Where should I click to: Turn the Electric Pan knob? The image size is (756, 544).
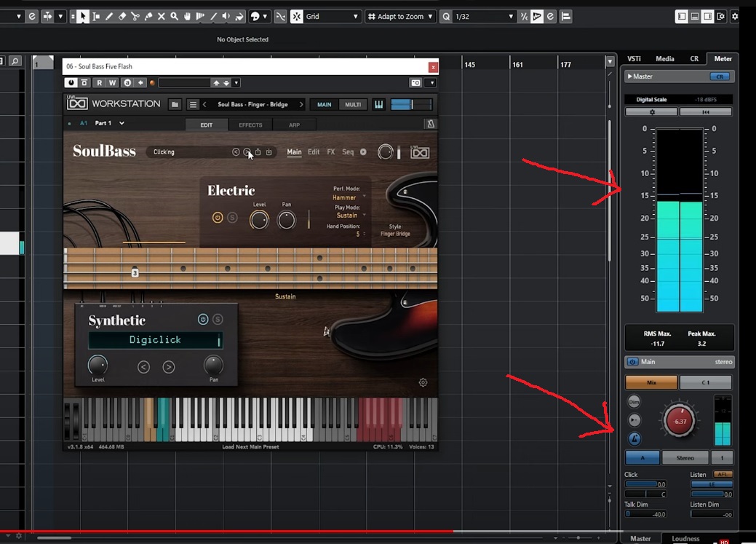pyautogui.click(x=287, y=220)
